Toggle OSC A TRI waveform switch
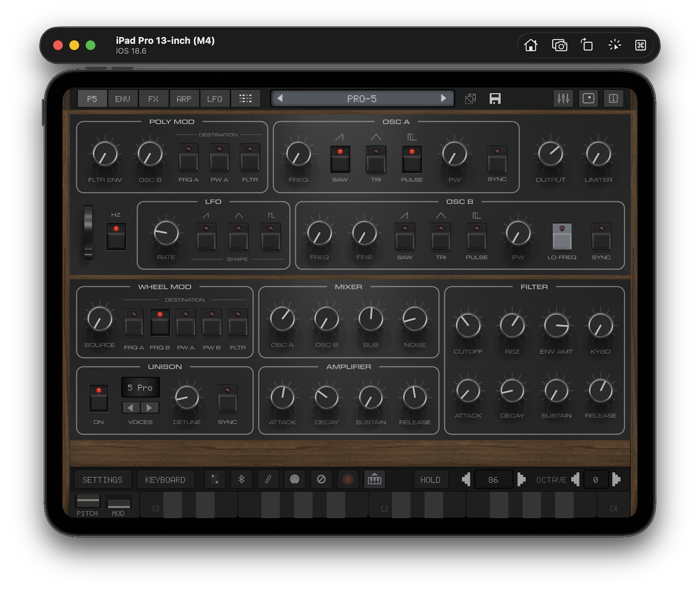The image size is (700, 594). (376, 159)
